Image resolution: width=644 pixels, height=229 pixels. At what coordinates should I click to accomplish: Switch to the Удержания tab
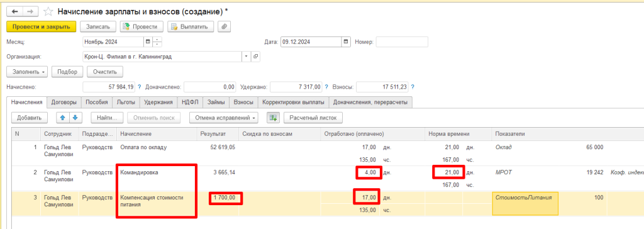158,103
